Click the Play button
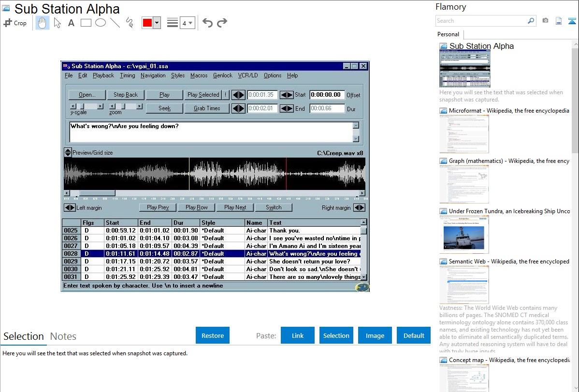579x392 pixels. pos(164,95)
